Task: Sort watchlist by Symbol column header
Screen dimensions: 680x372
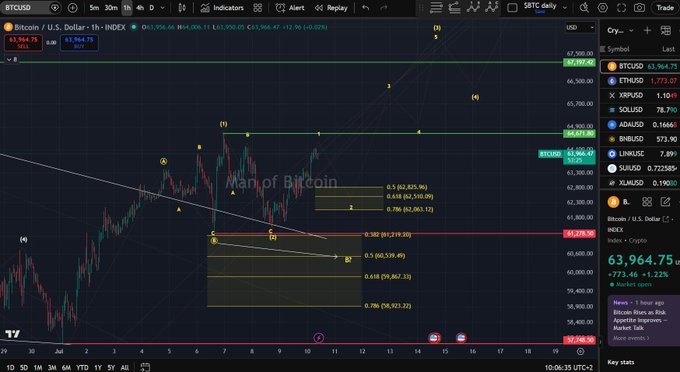Action: [x=618, y=49]
